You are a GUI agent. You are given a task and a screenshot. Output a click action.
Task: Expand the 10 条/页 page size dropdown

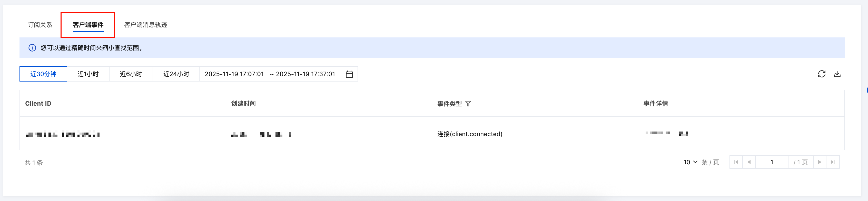click(x=690, y=162)
